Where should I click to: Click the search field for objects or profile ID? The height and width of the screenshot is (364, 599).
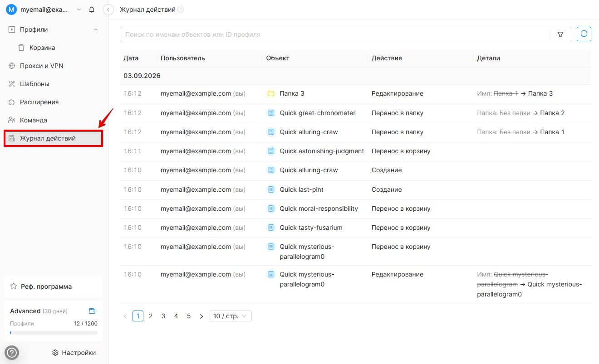pos(335,34)
